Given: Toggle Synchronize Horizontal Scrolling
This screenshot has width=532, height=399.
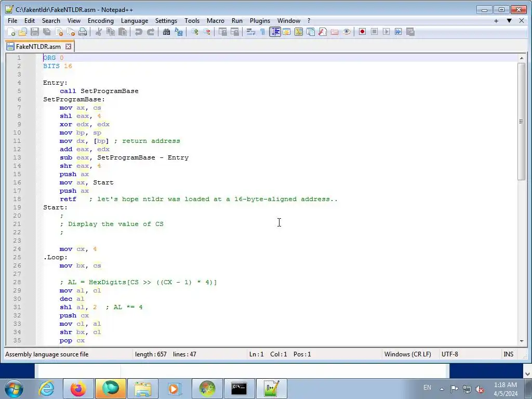Looking at the screenshot, I should point(235,32).
